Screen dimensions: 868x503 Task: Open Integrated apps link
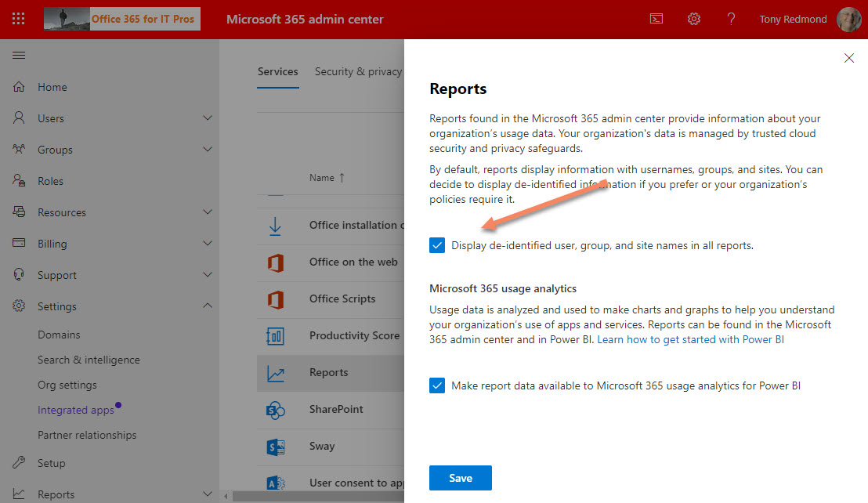pos(76,410)
